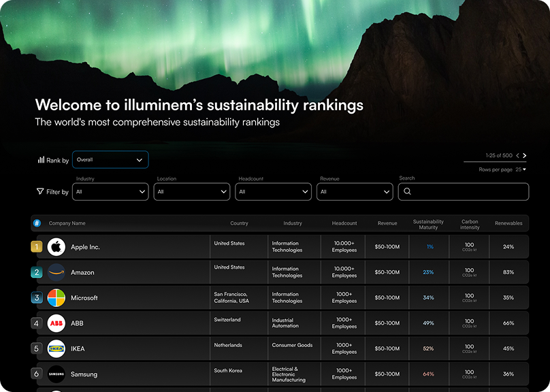Open Amazon company name
Viewport: 550px width, 392px height.
click(x=82, y=272)
